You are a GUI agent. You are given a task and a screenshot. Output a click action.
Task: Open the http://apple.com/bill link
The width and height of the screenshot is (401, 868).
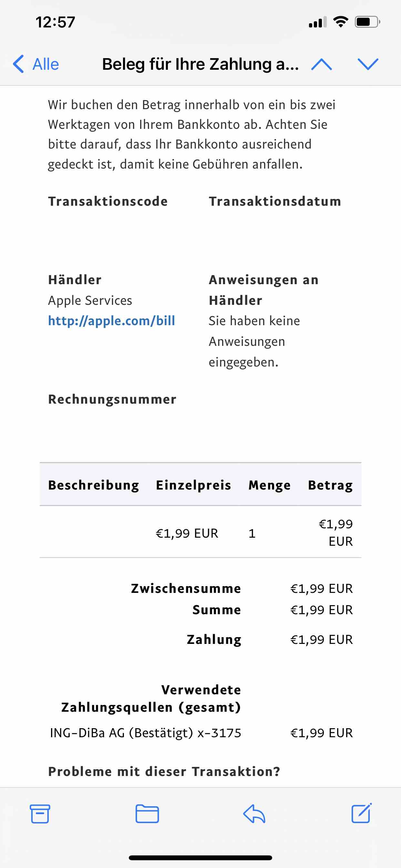[111, 321]
